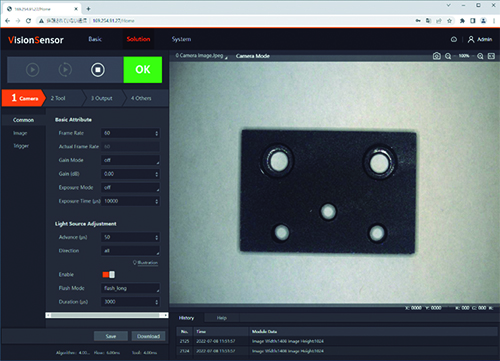Open the System top menu
This screenshot has height=361, width=500.
pos(181,39)
